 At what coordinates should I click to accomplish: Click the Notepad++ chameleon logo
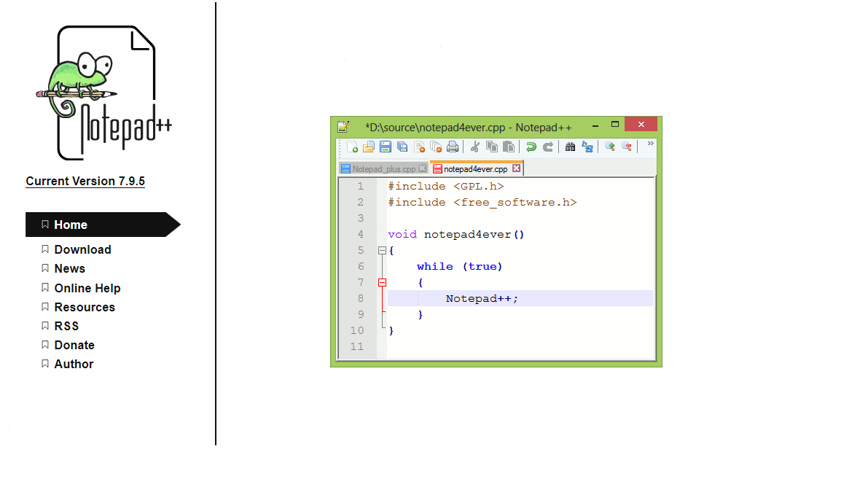[104, 93]
